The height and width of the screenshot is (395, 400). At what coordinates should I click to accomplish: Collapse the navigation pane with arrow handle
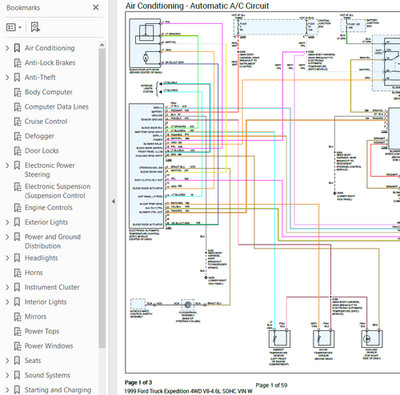point(113,201)
